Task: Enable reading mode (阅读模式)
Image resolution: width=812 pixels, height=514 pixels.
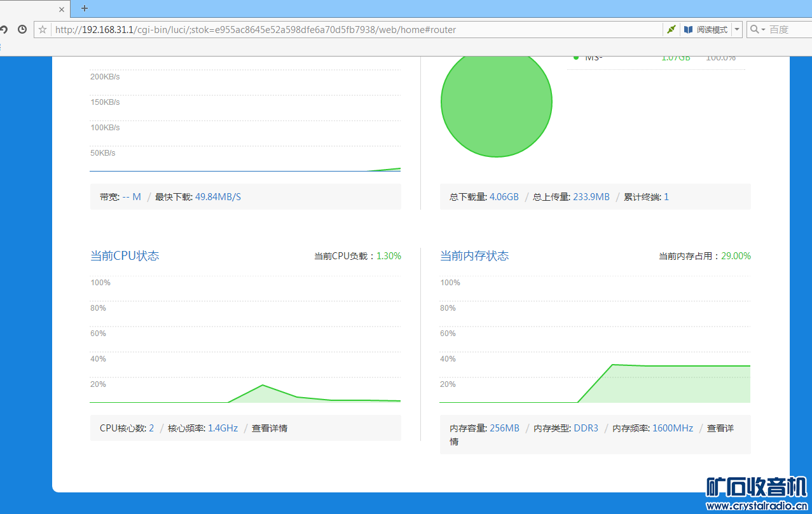Action: click(x=706, y=29)
